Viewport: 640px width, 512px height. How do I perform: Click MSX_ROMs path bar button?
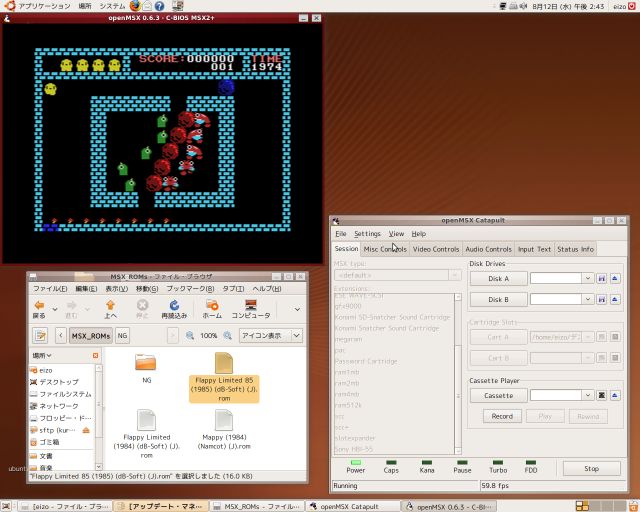[91, 336]
